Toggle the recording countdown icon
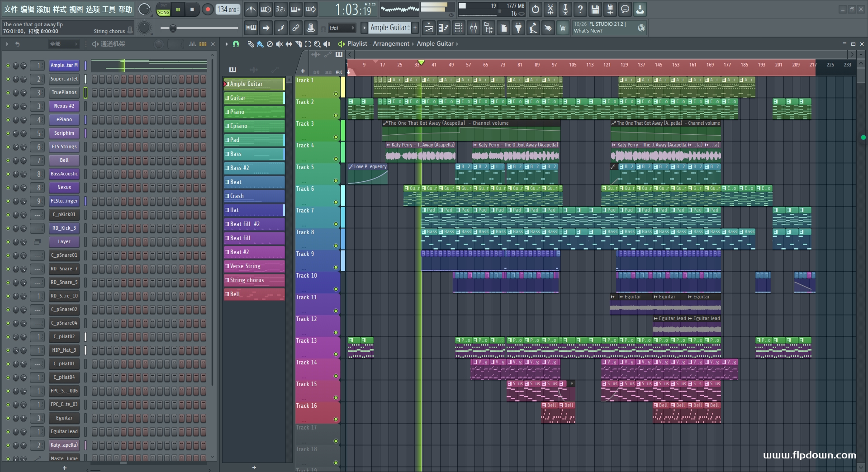Viewport: 868px width, 472px height. coord(281,9)
